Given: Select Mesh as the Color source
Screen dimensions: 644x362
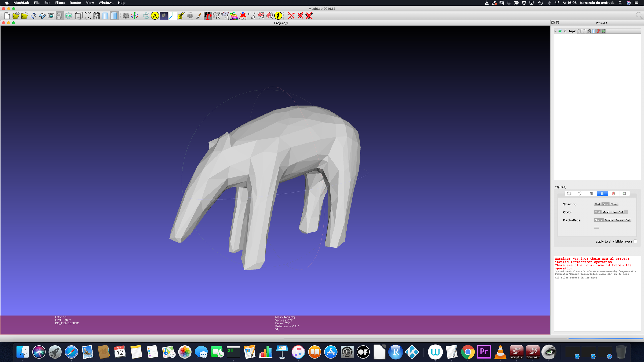Looking at the screenshot, I should coord(606,212).
